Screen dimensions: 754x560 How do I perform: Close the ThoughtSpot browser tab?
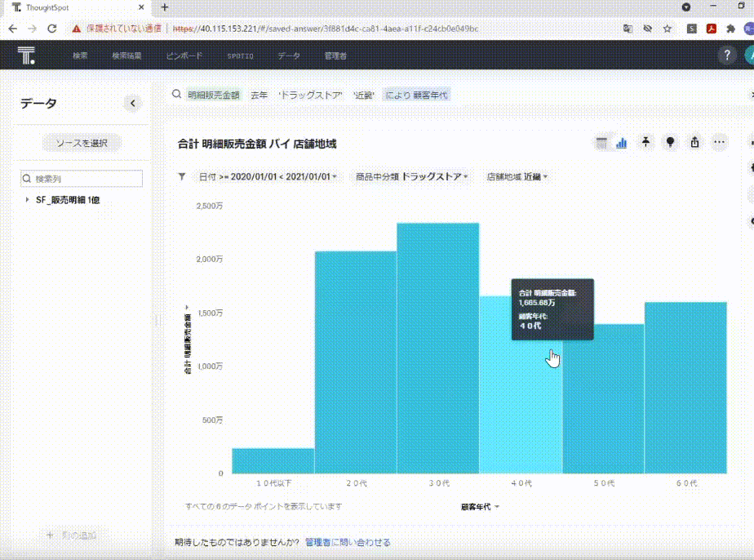click(141, 7)
